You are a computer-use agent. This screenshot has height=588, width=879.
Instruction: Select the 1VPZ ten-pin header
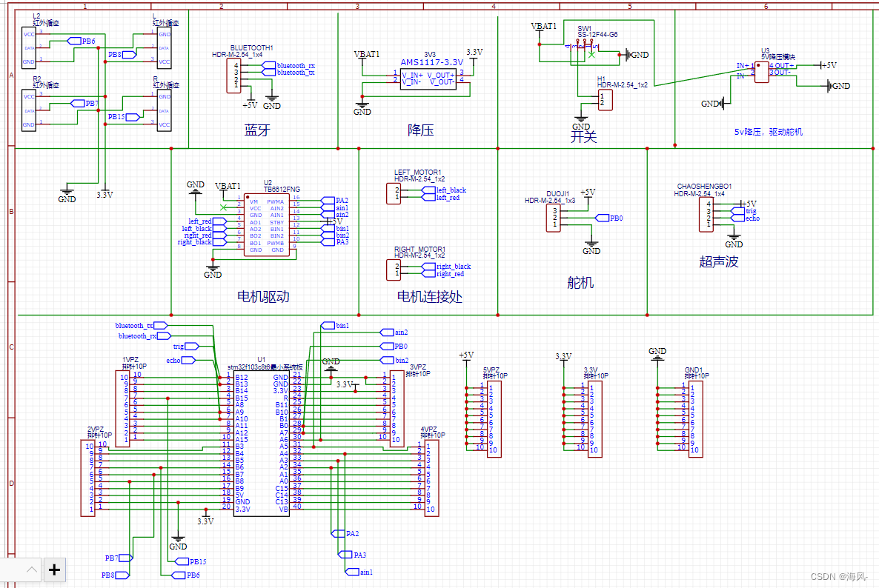[x=123, y=408]
